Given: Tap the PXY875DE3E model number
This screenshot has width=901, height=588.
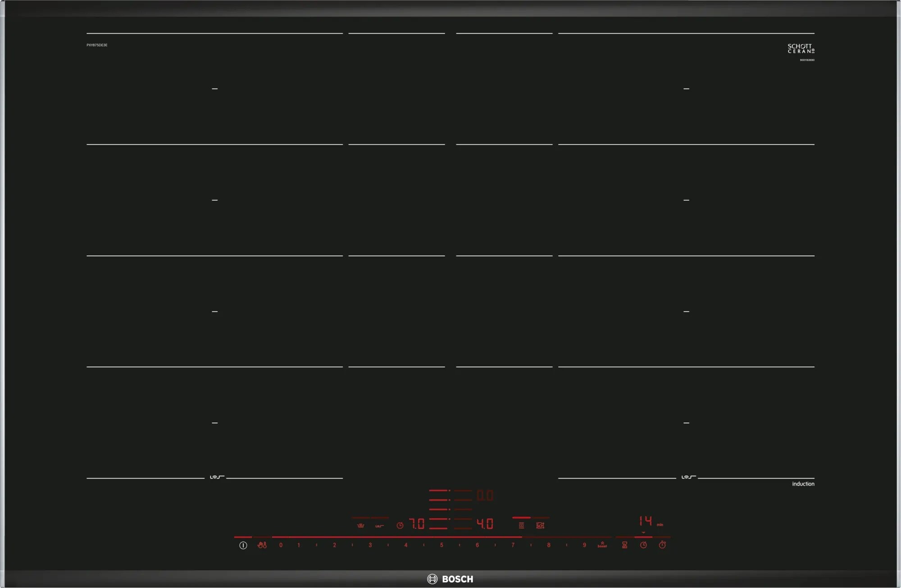Looking at the screenshot, I should 97,45.
